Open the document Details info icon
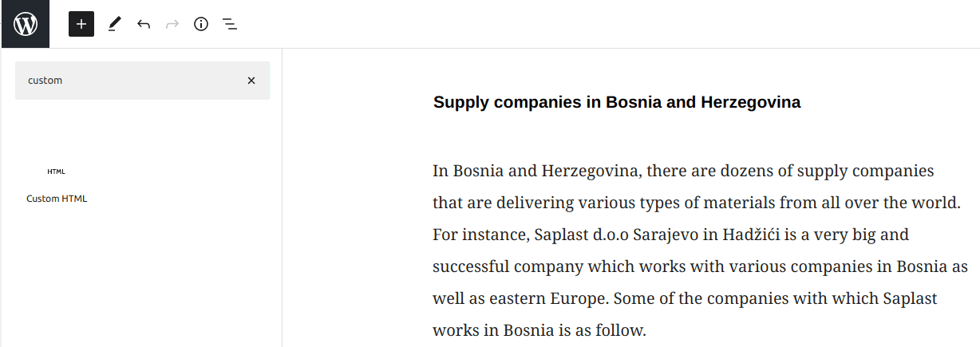The height and width of the screenshot is (347, 980). pyautogui.click(x=201, y=24)
